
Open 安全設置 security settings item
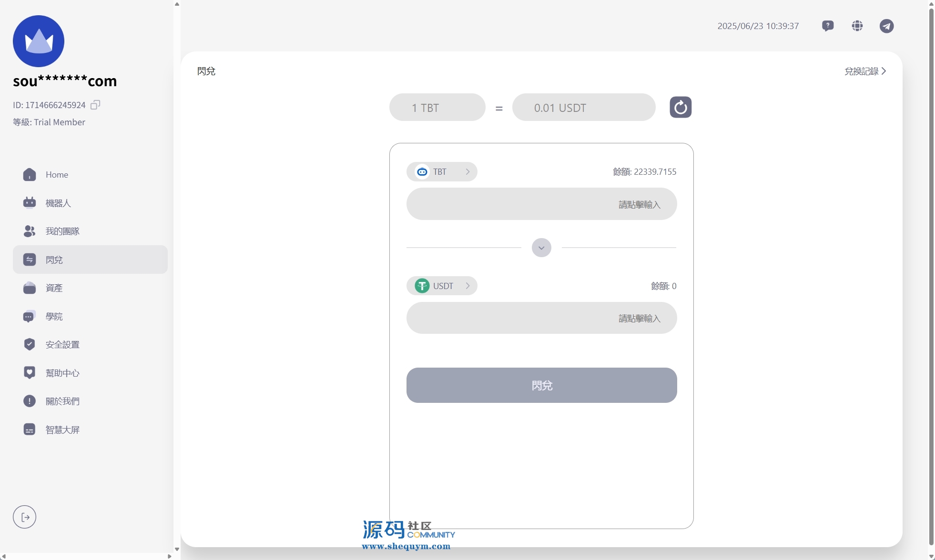point(62,345)
